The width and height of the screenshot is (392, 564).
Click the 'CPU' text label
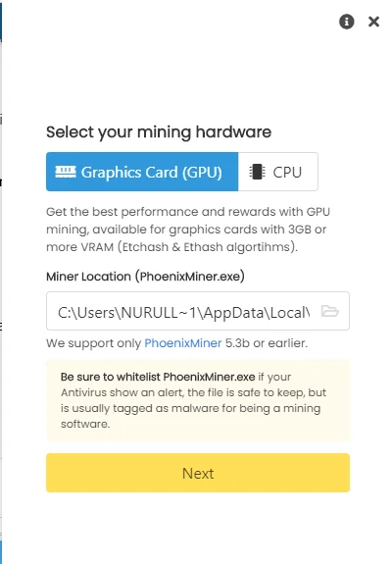click(x=287, y=173)
